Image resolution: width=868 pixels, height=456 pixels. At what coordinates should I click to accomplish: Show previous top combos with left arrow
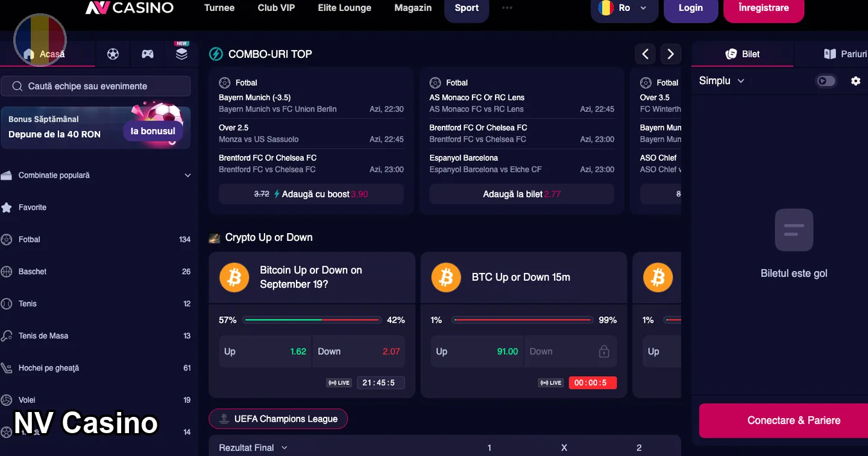[x=645, y=54]
